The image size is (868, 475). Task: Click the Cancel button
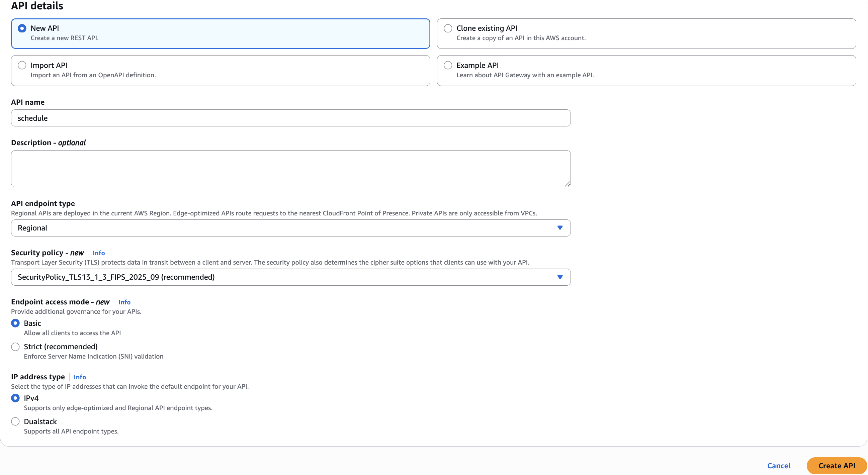click(x=779, y=466)
